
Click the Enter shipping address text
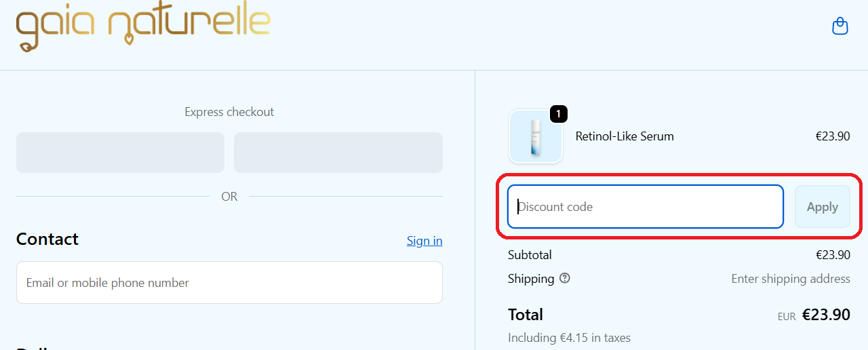pos(790,279)
